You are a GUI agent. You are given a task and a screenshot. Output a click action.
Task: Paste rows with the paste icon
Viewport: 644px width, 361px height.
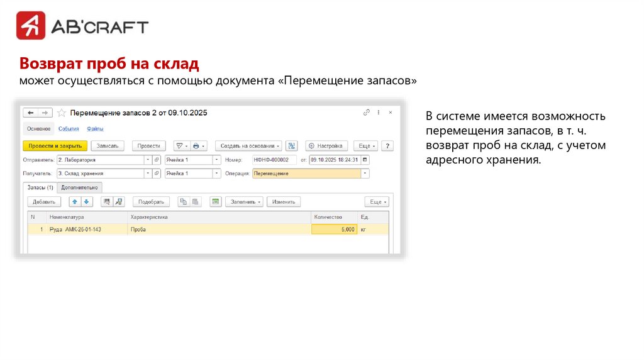pos(196,202)
